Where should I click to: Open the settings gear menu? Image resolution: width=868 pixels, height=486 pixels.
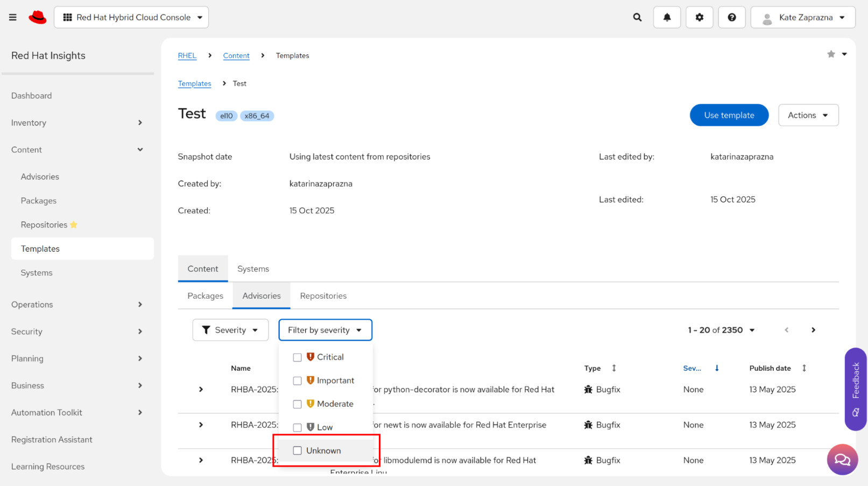[699, 17]
